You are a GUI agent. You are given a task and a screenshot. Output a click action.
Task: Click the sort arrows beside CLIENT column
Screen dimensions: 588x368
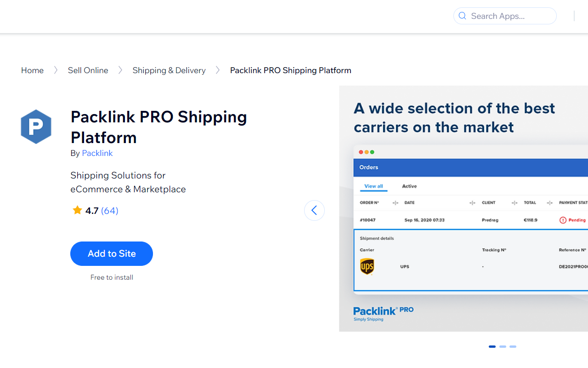(x=514, y=203)
